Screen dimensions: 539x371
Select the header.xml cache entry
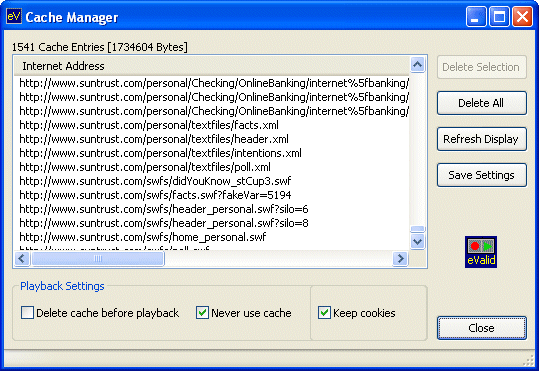pos(154,139)
